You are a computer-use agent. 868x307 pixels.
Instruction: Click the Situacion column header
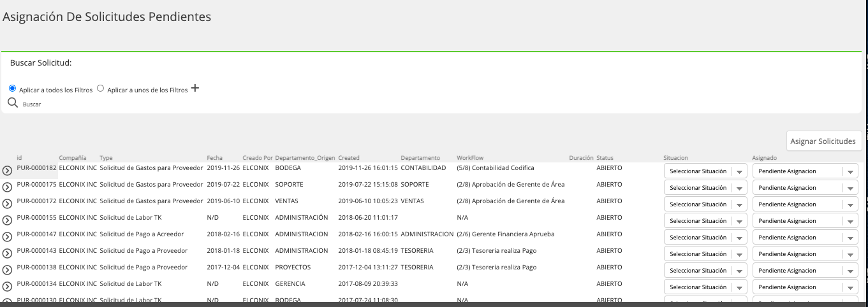pos(675,157)
